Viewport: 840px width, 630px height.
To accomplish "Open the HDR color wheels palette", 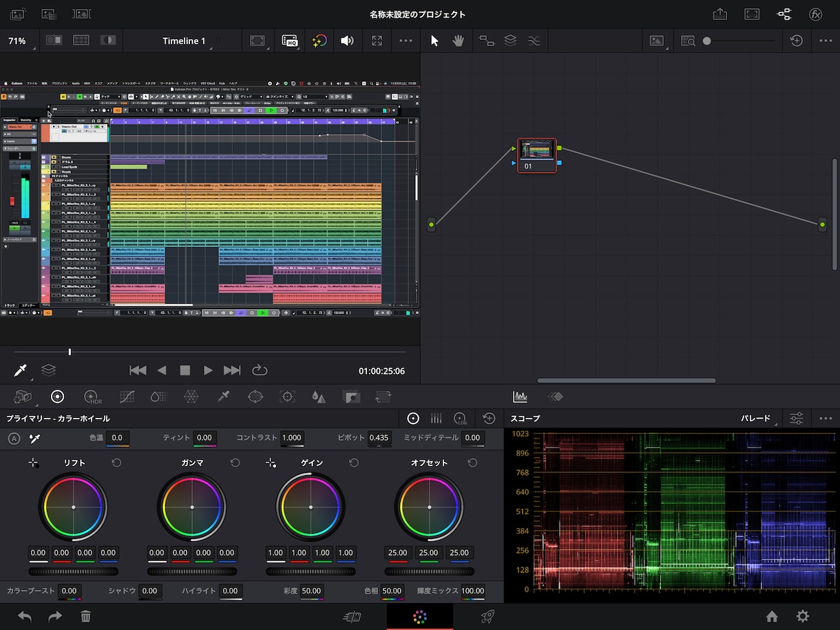I will (x=93, y=397).
